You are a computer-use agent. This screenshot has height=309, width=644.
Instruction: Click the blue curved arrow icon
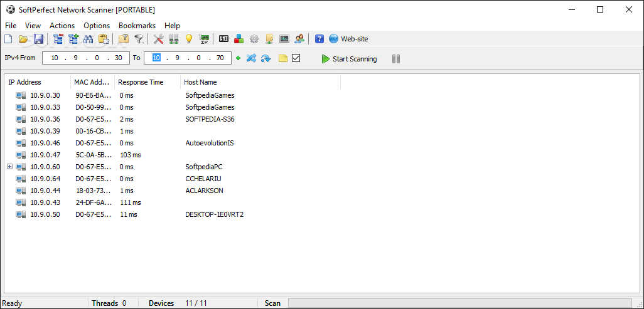click(266, 58)
